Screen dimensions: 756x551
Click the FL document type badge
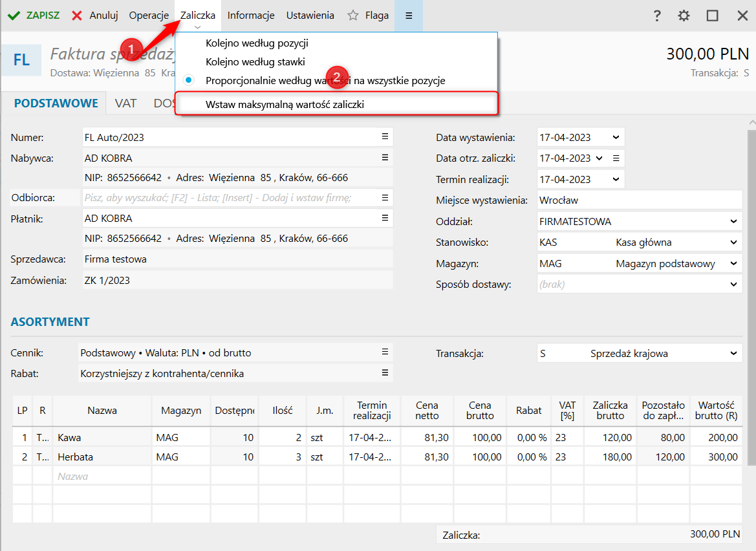click(21, 59)
